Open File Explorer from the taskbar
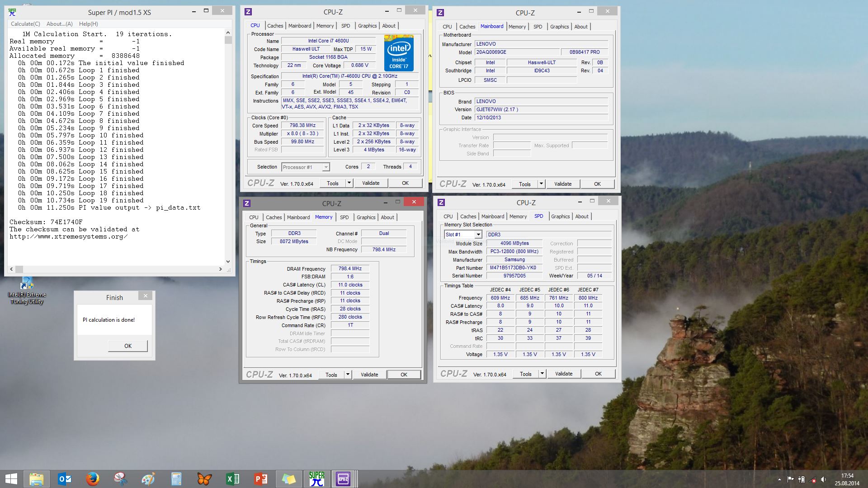Viewport: 868px width, 488px height. (x=37, y=479)
